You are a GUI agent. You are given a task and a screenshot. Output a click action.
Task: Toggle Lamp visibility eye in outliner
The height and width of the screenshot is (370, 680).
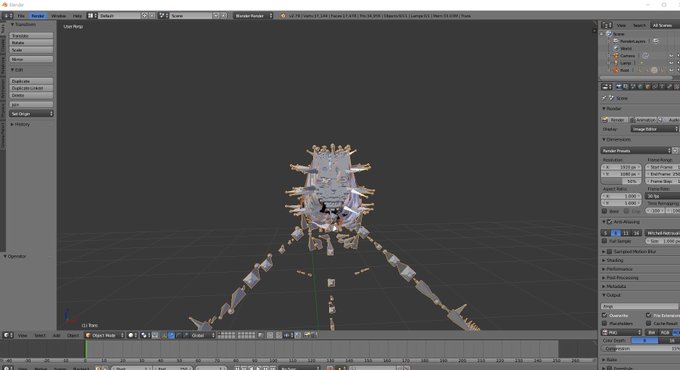click(x=671, y=63)
